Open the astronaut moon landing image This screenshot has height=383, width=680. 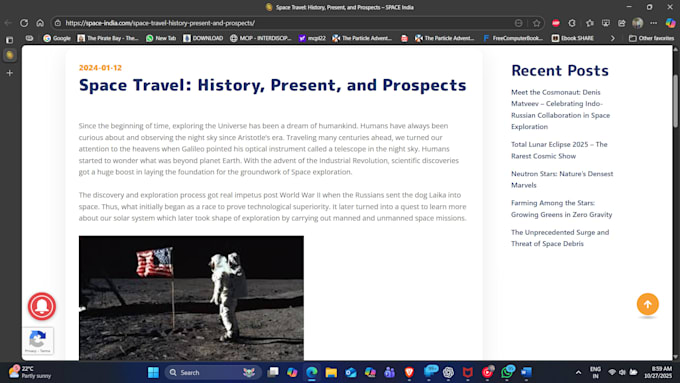pyautogui.click(x=191, y=298)
